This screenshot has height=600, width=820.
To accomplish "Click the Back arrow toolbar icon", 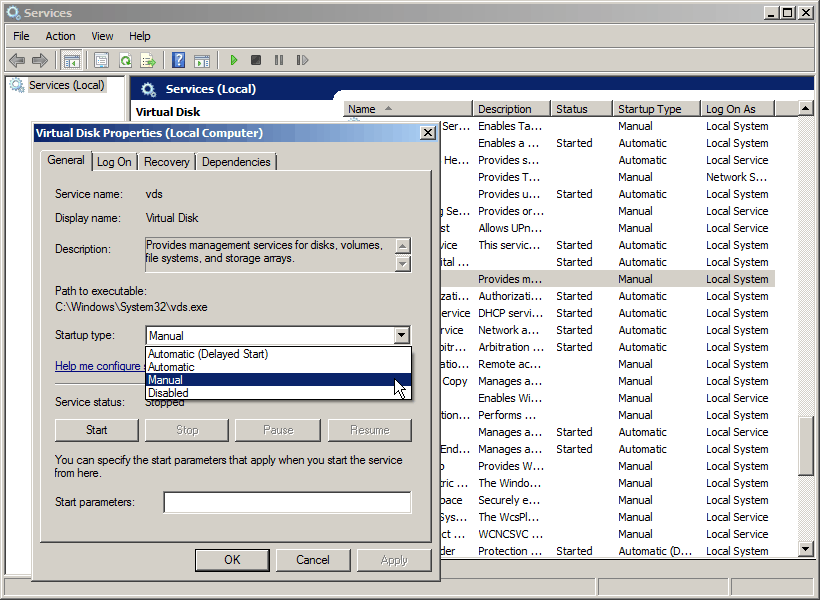I will 17,60.
